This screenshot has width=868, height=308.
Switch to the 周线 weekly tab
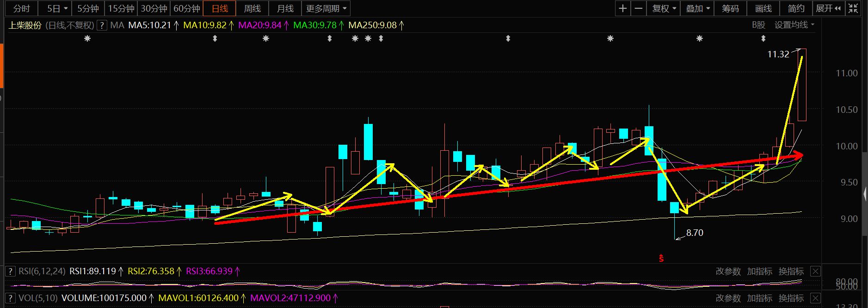coord(252,8)
